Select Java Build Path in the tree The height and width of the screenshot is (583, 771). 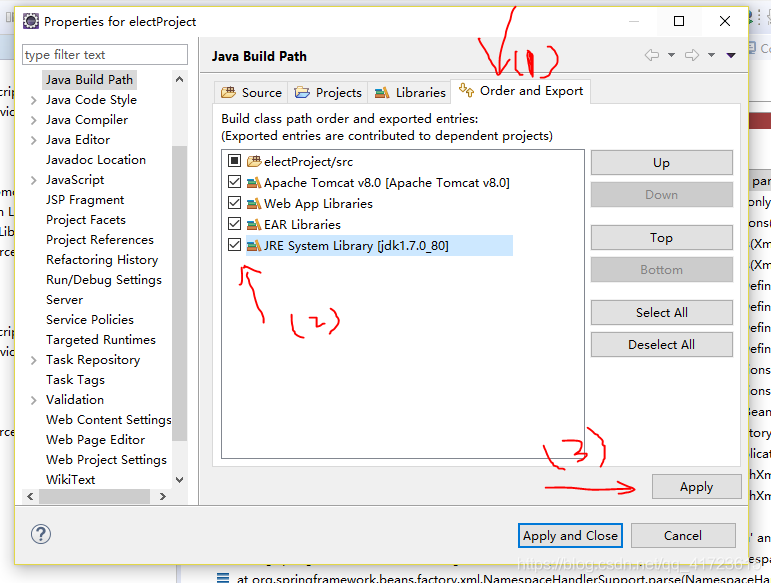[x=89, y=80]
